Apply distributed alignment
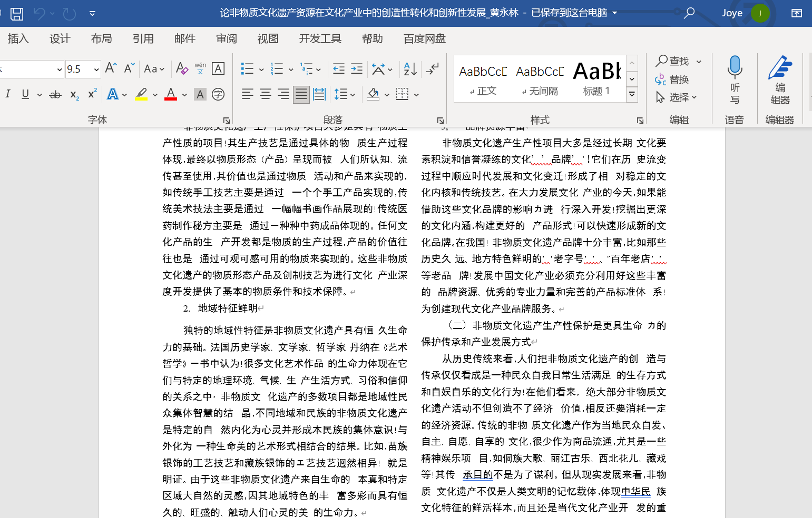812x518 pixels. pos(319,94)
